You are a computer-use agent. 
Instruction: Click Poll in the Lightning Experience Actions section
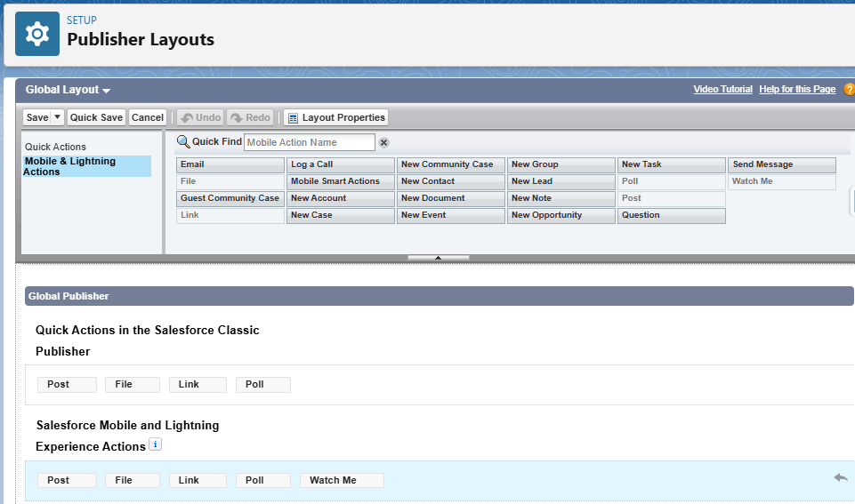pos(263,481)
